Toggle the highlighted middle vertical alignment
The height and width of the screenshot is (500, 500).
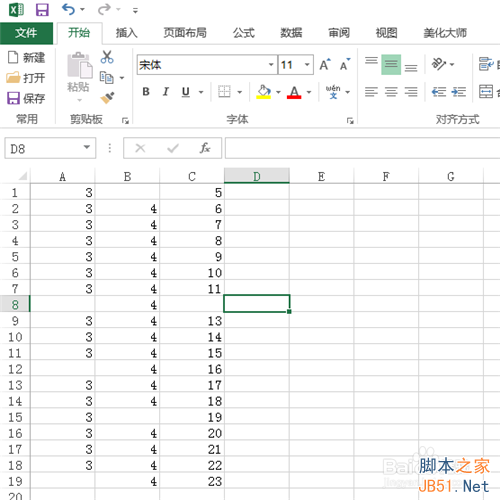coord(391,64)
